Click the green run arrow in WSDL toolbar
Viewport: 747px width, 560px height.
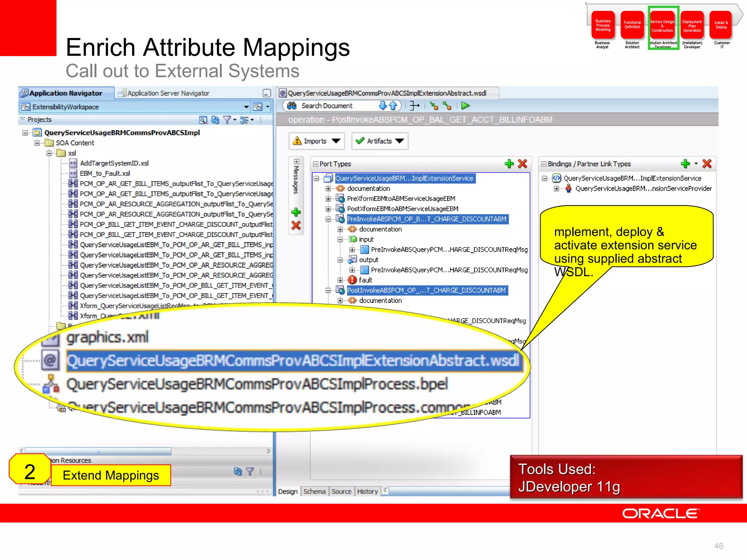tap(465, 106)
